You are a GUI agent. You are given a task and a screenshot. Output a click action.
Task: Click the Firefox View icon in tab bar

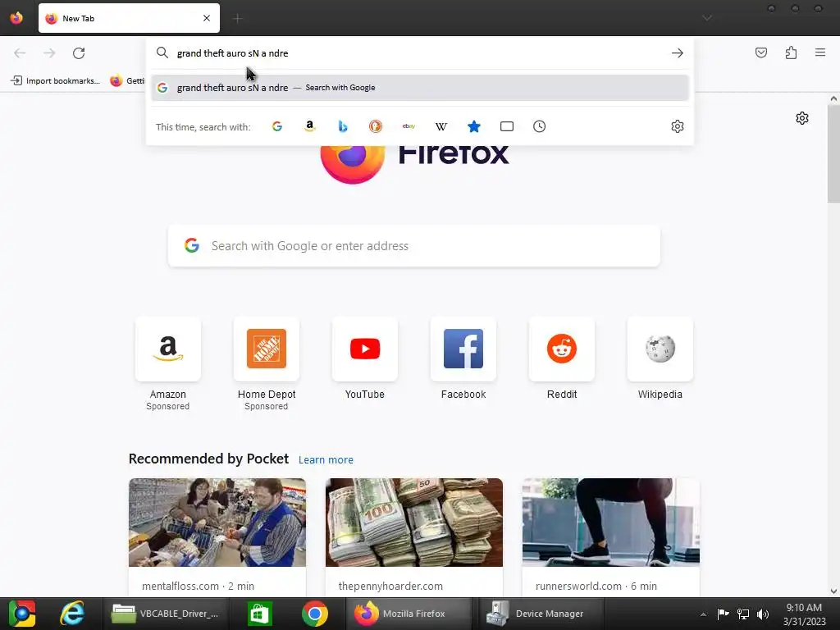[16, 18]
